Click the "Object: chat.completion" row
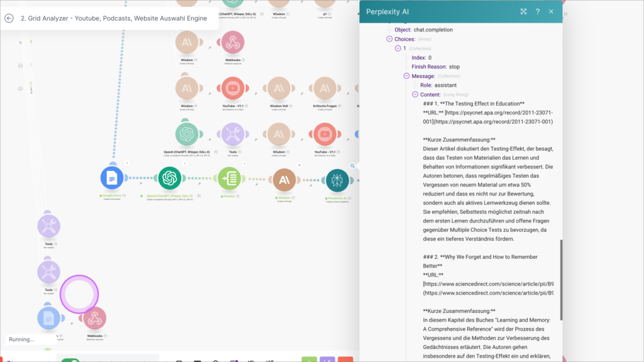This screenshot has height=362, width=644. 423,30
